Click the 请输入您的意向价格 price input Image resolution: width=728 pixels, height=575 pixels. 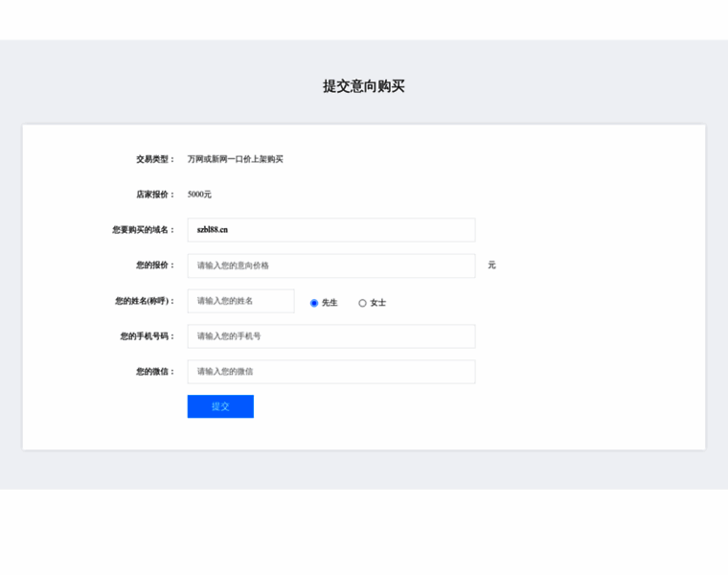coord(331,265)
